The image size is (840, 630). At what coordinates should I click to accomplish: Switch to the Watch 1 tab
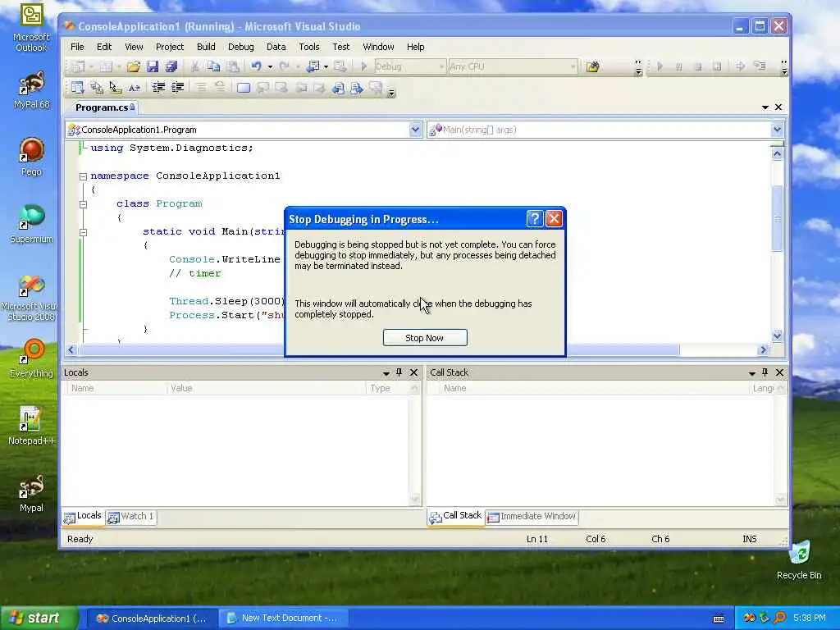(131, 517)
